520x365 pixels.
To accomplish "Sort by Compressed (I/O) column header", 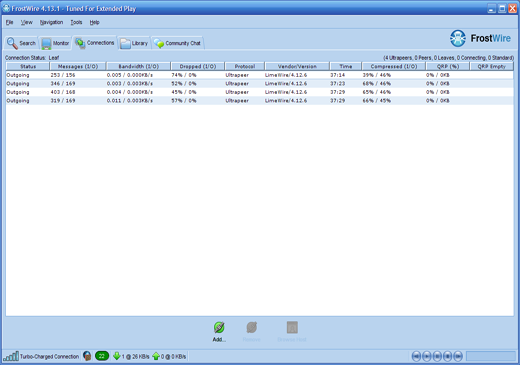I will [x=394, y=66].
